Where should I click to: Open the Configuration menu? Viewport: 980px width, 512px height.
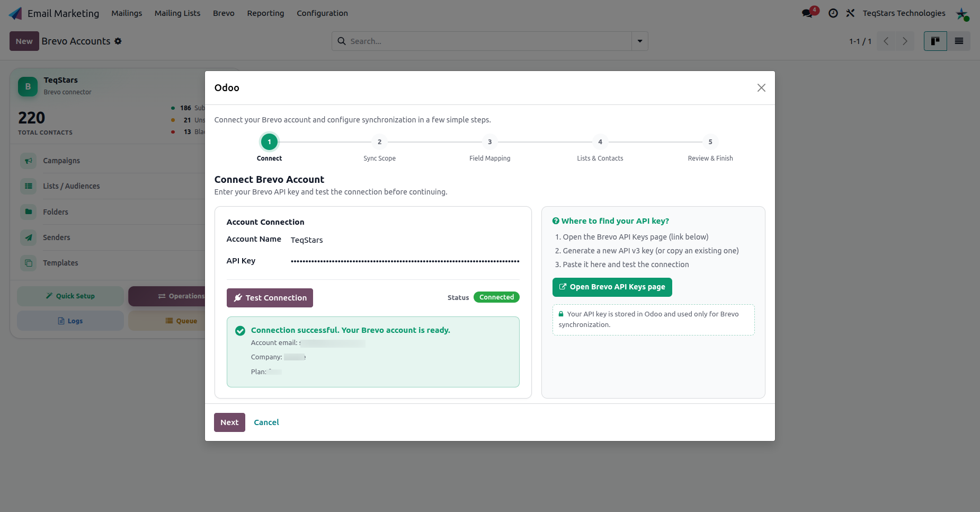pos(322,13)
